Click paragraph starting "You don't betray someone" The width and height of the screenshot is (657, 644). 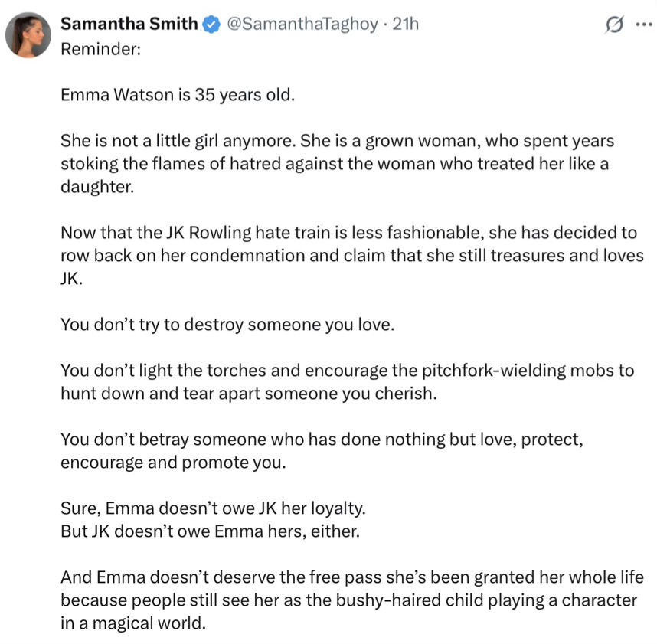[x=322, y=451]
